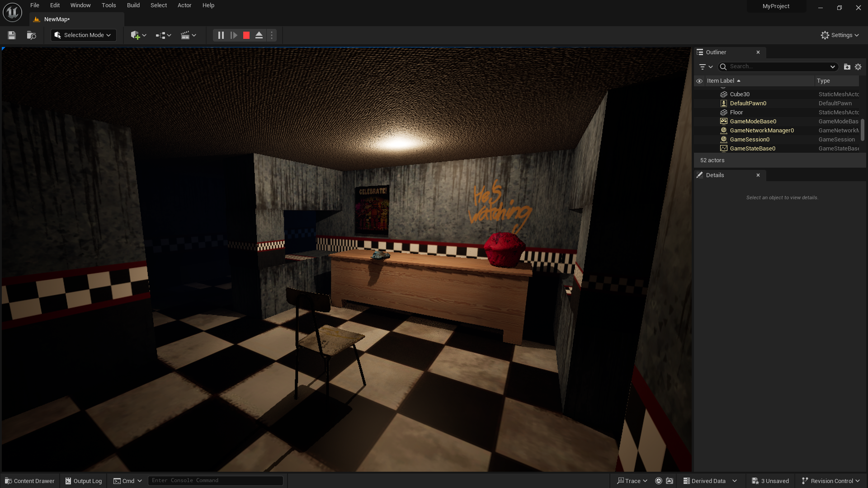The image size is (868, 488).
Task: Open the Output Log
Action: pyautogui.click(x=84, y=481)
